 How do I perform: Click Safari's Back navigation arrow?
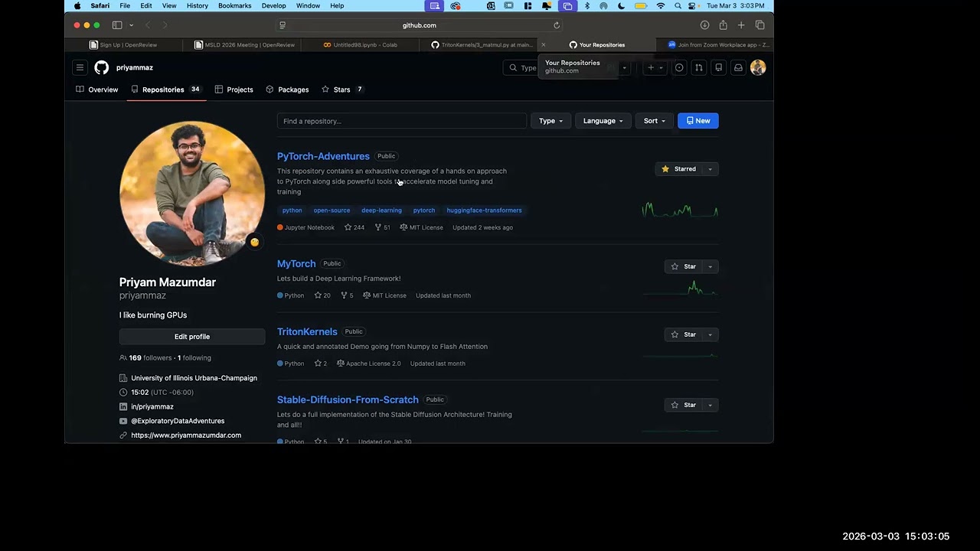148,25
